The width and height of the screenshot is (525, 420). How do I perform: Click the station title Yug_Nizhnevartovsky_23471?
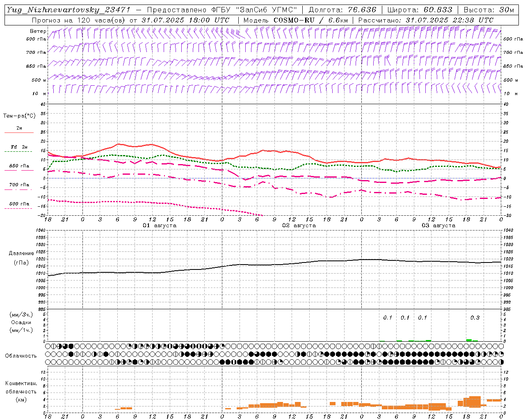[69, 10]
